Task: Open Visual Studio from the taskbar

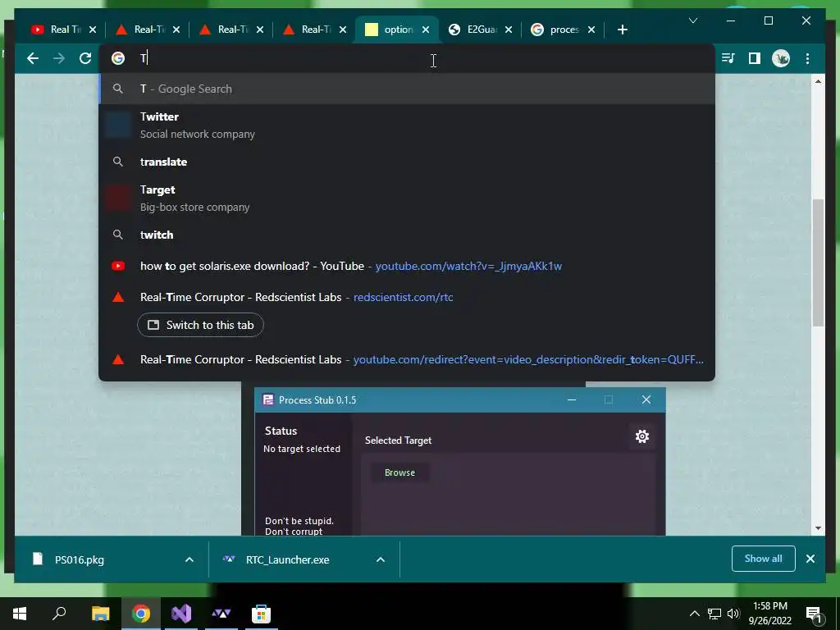Action: click(181, 614)
